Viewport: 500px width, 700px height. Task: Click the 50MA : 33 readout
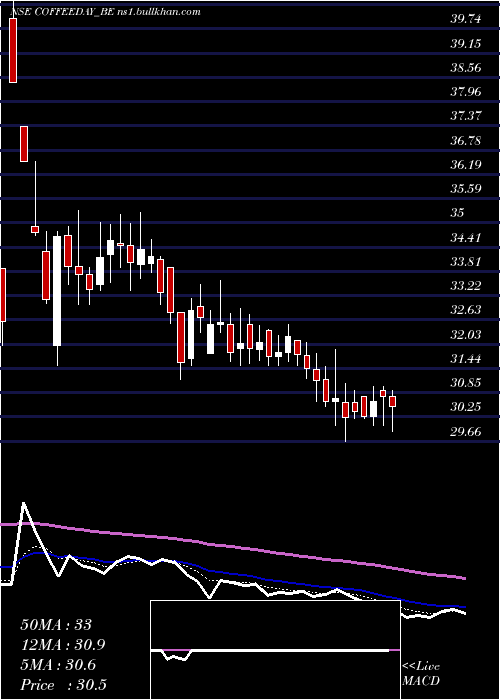point(56,625)
